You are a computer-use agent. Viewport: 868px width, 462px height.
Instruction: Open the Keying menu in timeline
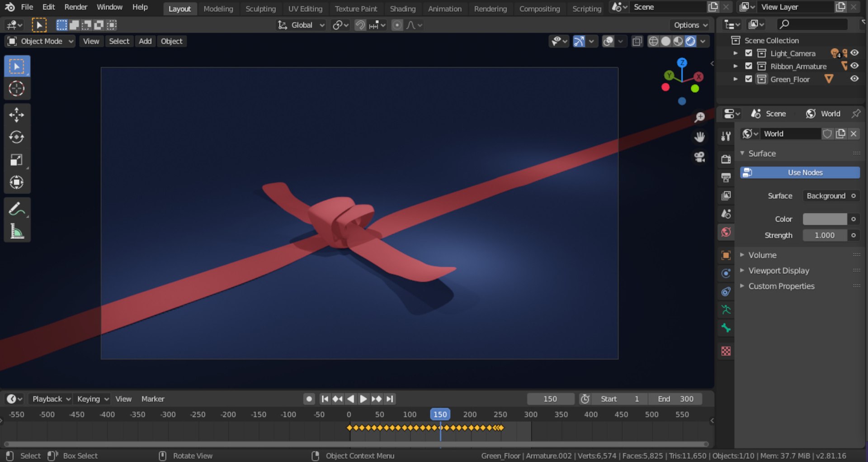[93, 399]
